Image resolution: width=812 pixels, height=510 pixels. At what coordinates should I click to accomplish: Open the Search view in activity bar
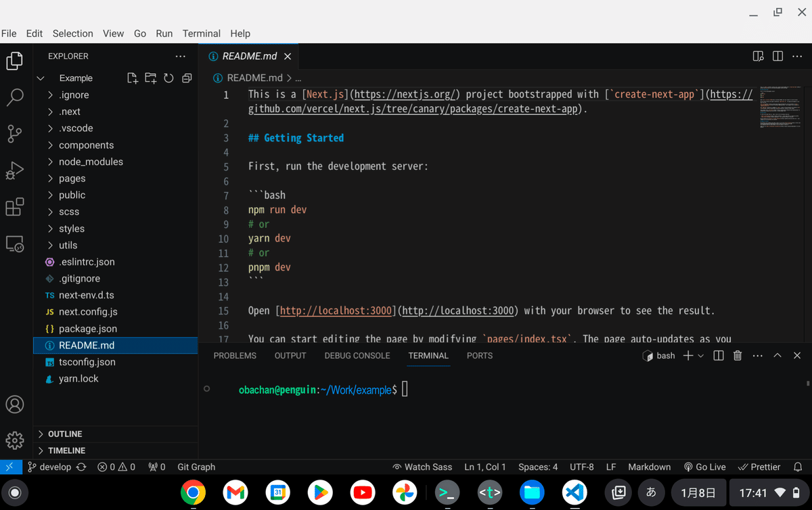15,97
